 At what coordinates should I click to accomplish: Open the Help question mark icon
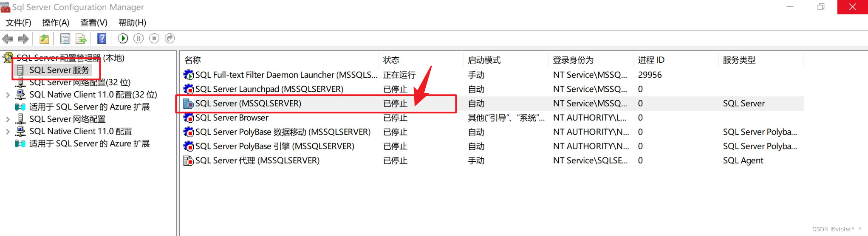tap(102, 39)
